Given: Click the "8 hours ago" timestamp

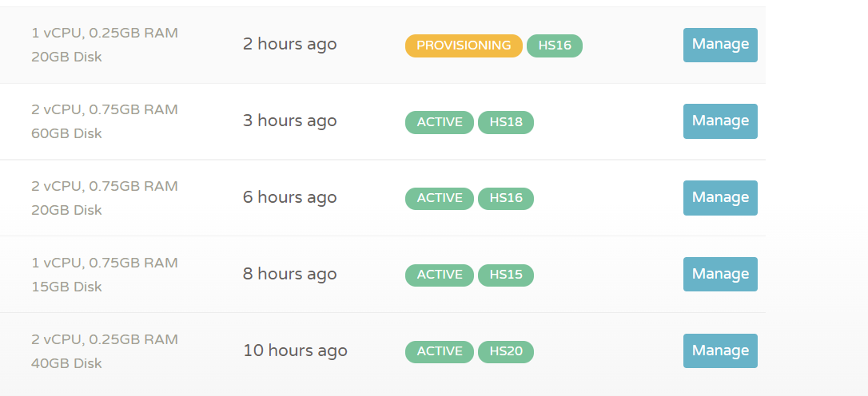Looking at the screenshot, I should click(290, 275).
